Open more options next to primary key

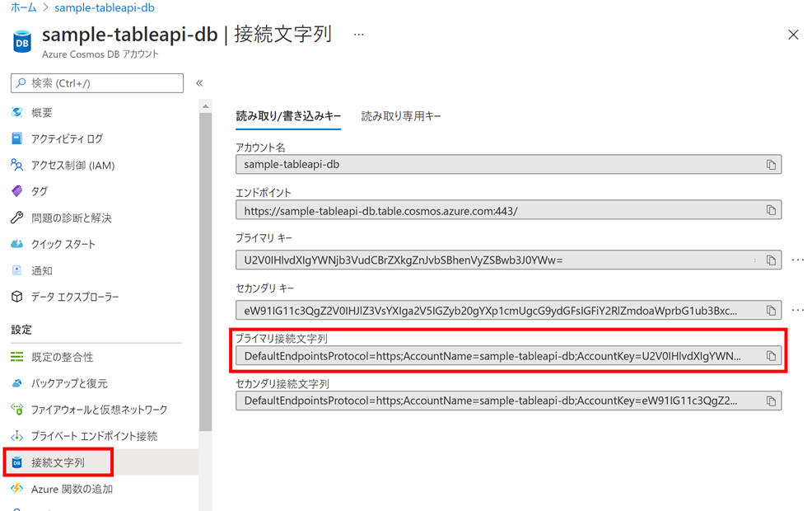[x=797, y=260]
